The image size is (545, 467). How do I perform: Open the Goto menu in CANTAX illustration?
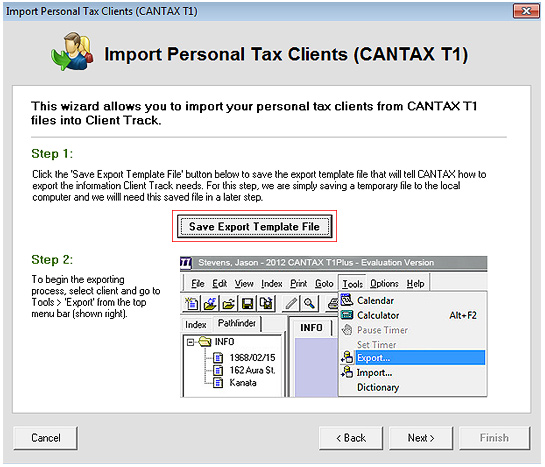tap(324, 284)
